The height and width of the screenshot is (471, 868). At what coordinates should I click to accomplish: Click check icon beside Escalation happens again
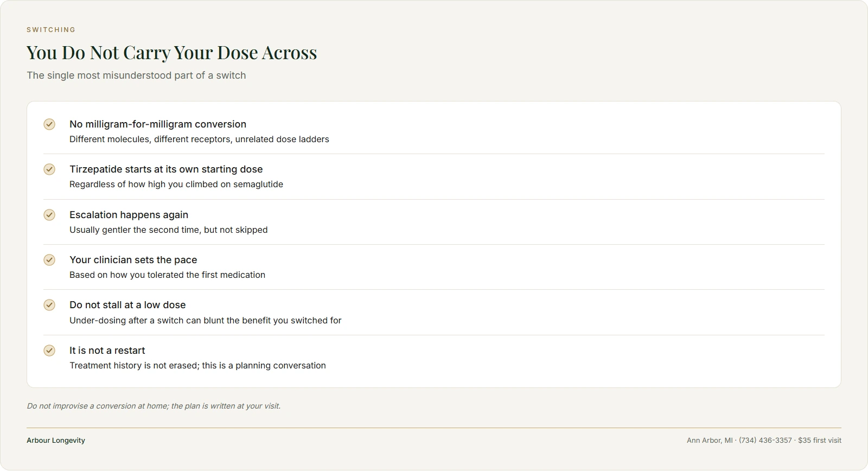(x=49, y=215)
